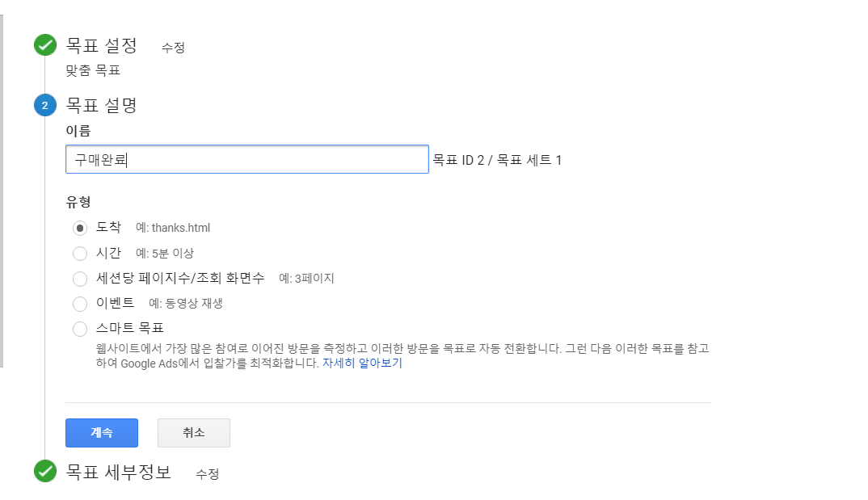This screenshot has height=500, width=868.
Task: Click the 이름 text field containing 구매완료
Action: tap(247, 159)
